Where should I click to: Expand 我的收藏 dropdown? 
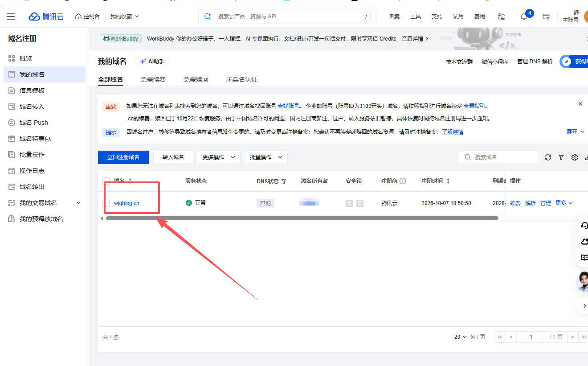click(x=125, y=16)
